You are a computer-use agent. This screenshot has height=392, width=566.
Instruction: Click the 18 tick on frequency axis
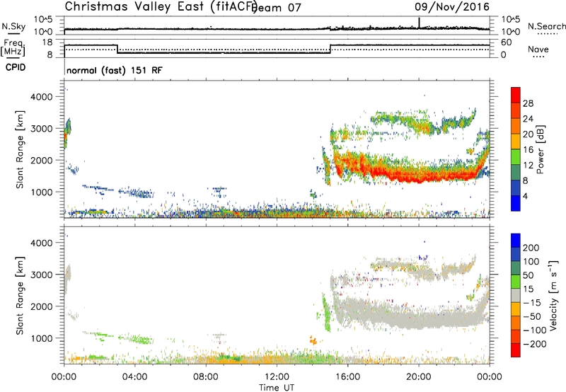click(x=47, y=42)
